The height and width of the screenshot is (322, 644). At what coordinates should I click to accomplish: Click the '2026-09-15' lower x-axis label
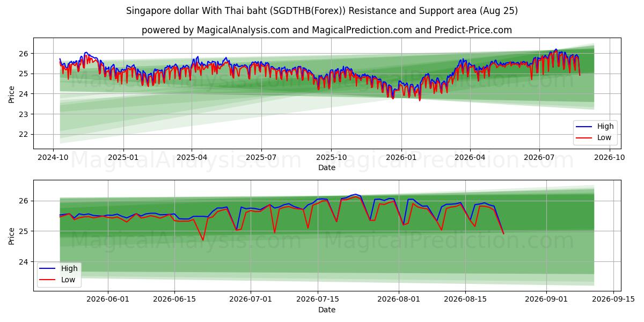point(613,299)
